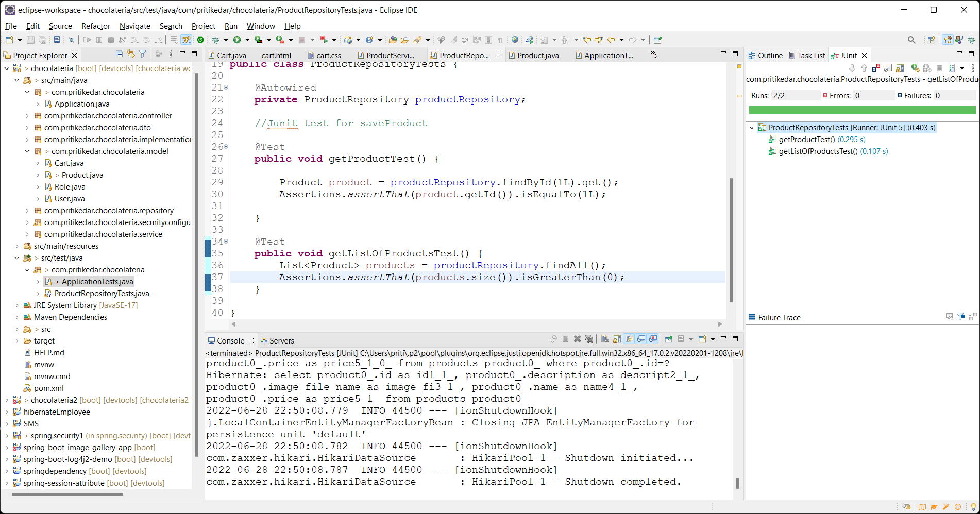Click the Open Type toolbar icon
Viewport: 980px width, 514px height.
pos(393,40)
